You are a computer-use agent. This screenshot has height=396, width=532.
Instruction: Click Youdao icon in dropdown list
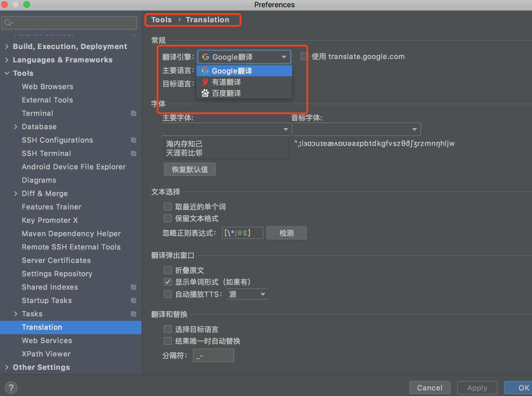click(205, 82)
